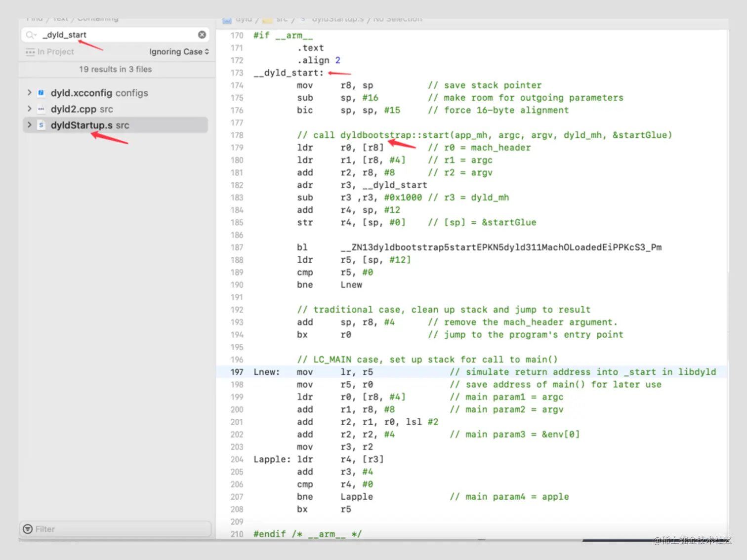This screenshot has width=747, height=560.
Task: Click the dyld.xcconfig file icon
Action: tap(41, 93)
